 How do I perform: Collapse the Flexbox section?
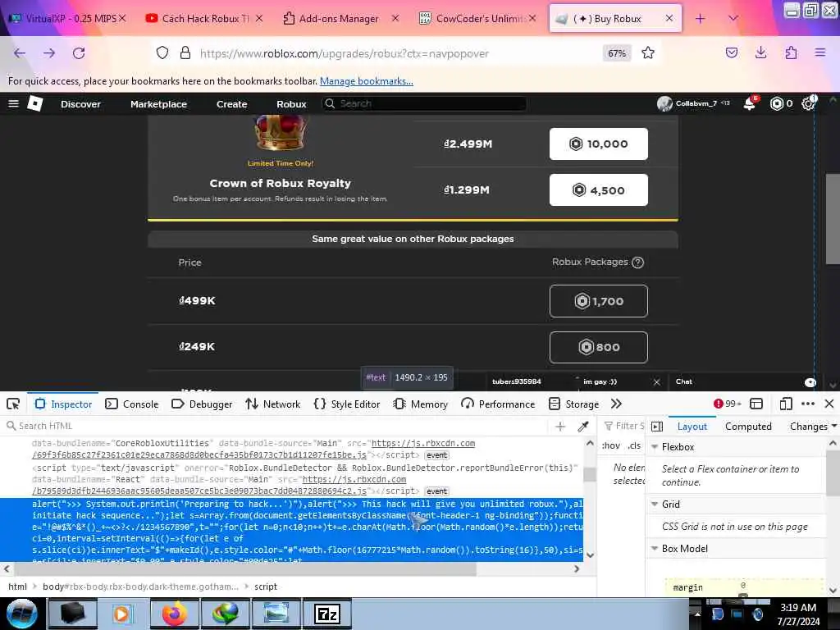654,446
